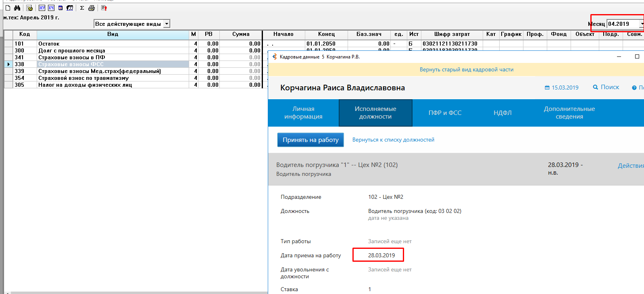Click the printer toolbar icon
Screen dimensions: 644x294
92,8
